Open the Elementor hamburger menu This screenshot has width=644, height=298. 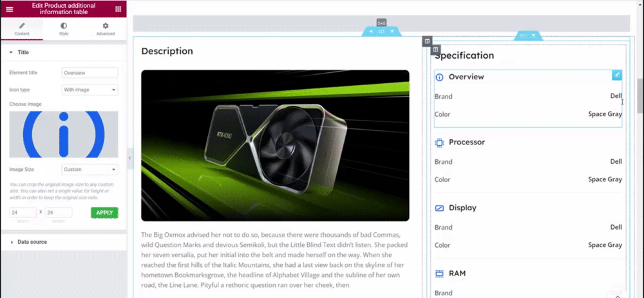click(x=10, y=9)
